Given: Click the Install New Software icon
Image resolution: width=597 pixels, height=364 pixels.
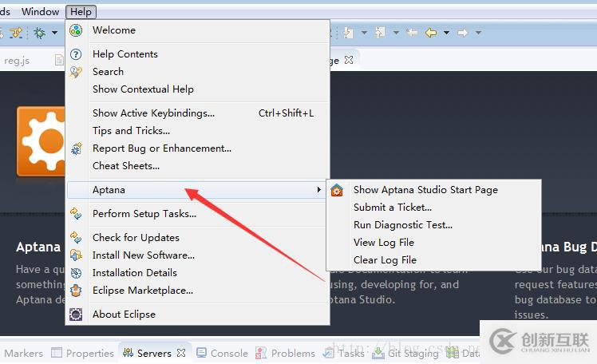Looking at the screenshot, I should pyautogui.click(x=76, y=255).
